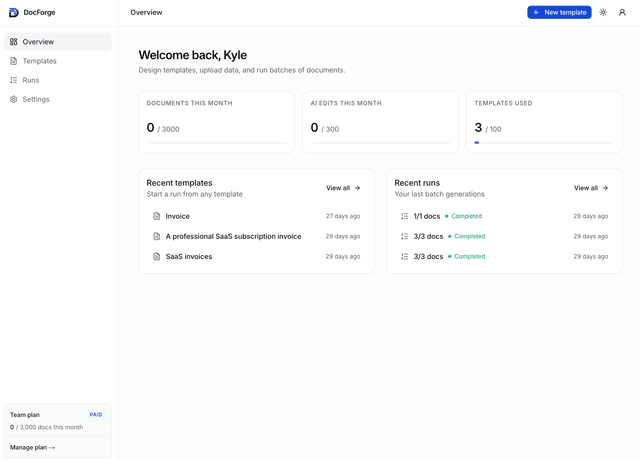Open Settings in the sidebar
This screenshot has width=640, height=460.
coord(58,99)
